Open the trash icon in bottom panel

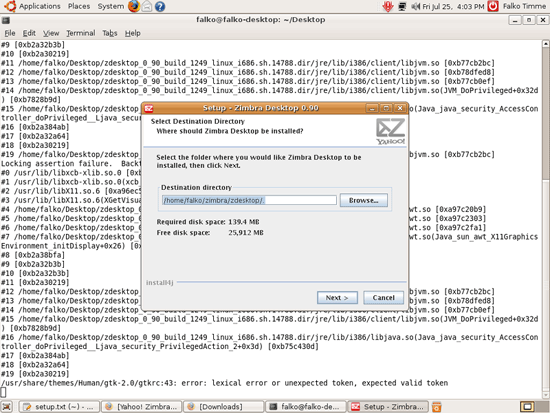tap(436, 407)
